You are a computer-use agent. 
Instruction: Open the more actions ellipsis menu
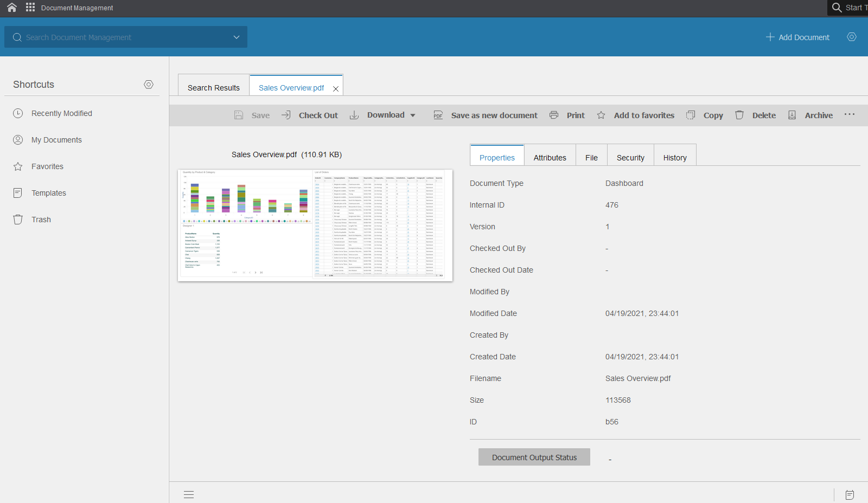pos(850,114)
